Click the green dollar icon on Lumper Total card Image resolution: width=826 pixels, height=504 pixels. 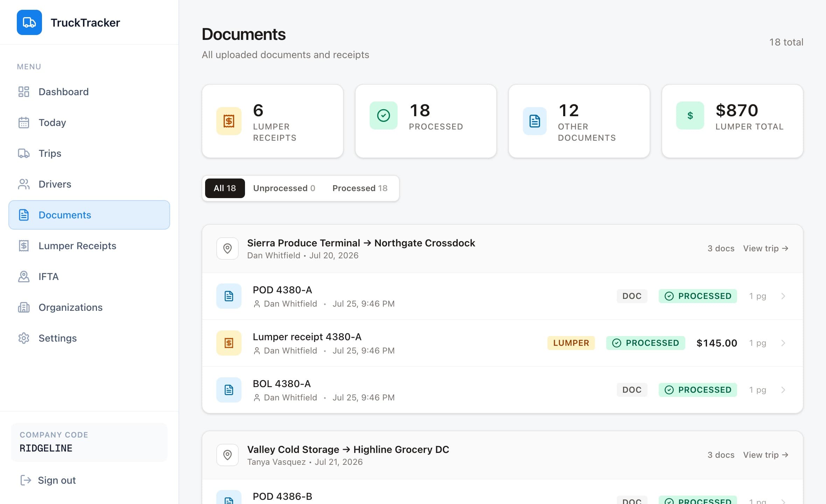690,115
